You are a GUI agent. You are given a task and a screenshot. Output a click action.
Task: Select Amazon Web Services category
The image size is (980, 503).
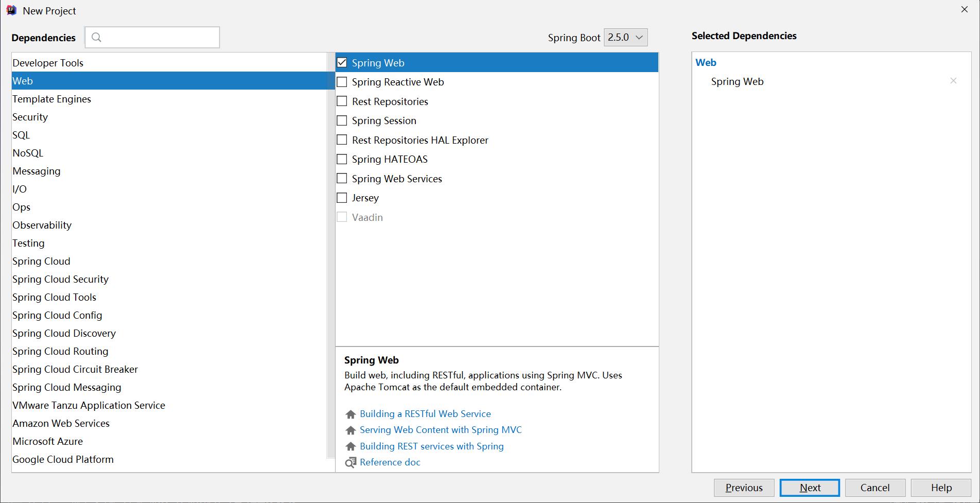coord(169,423)
